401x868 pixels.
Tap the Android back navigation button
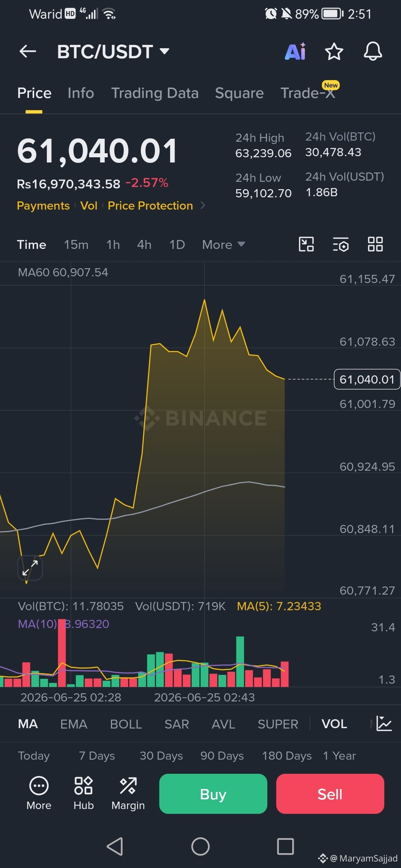(x=115, y=846)
